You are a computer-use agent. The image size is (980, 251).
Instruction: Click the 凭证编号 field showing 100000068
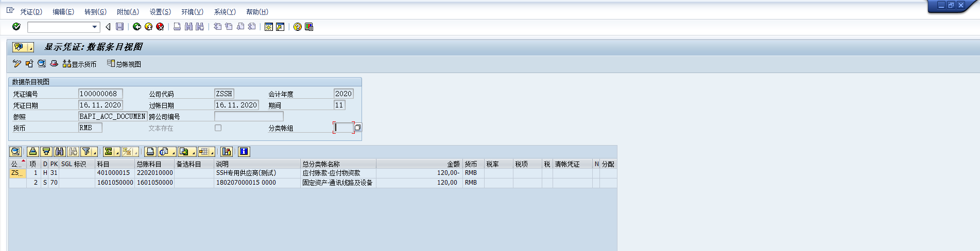click(100, 94)
